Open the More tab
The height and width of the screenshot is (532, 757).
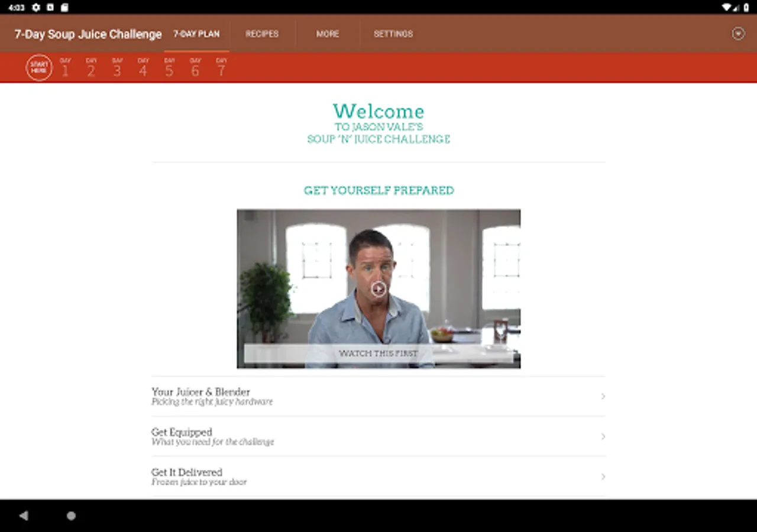(328, 34)
